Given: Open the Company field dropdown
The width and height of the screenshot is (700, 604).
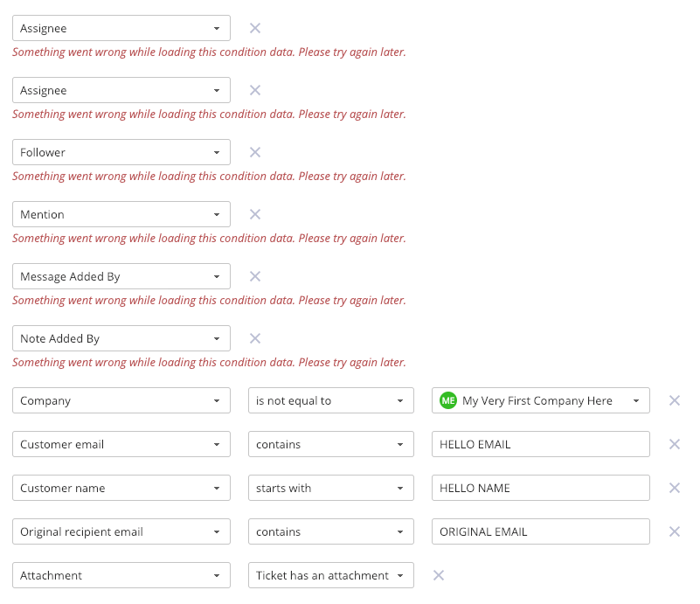Looking at the screenshot, I should click(121, 400).
